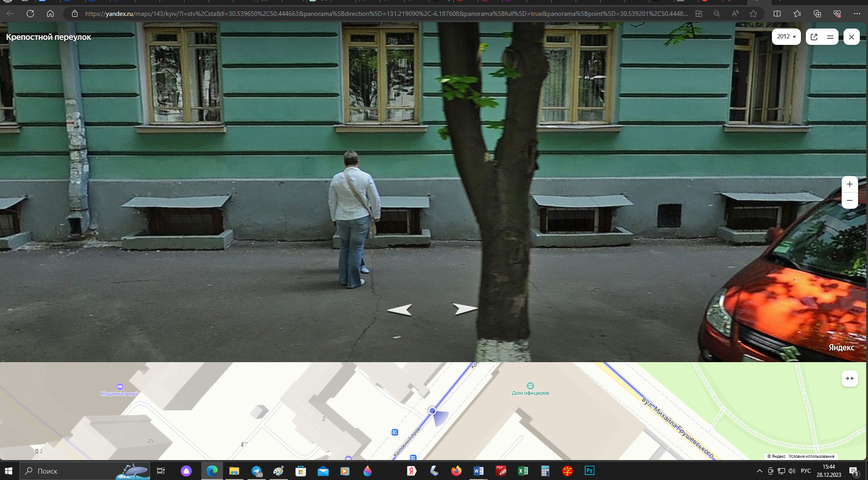Go to browser home page

[50, 14]
